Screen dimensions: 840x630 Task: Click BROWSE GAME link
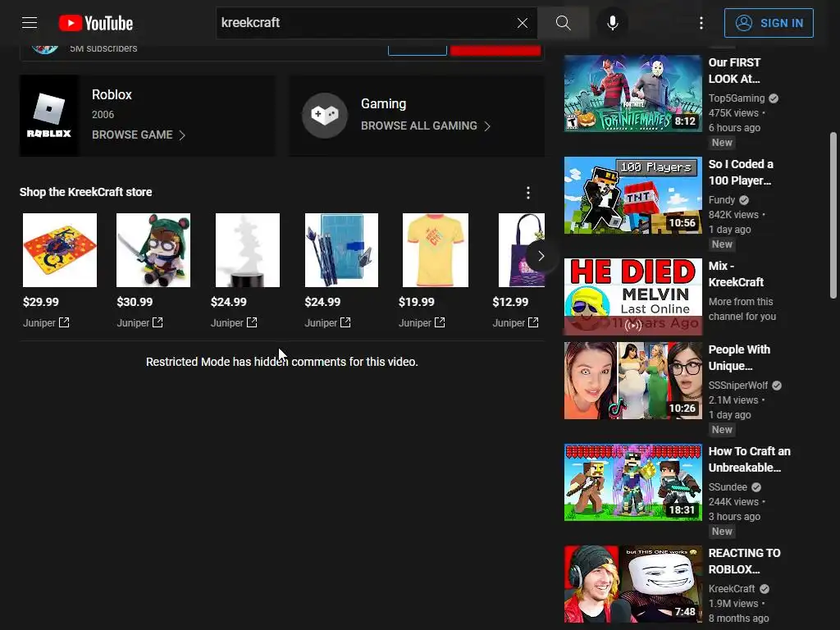(139, 135)
